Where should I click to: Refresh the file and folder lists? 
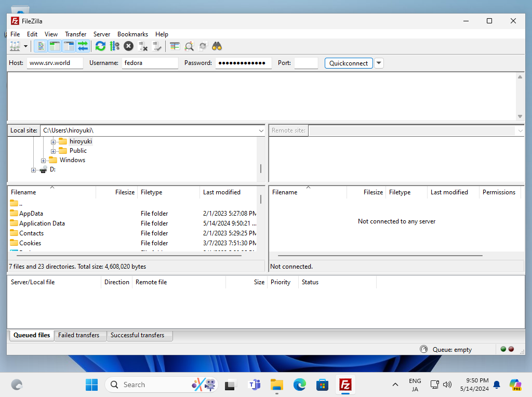pyautogui.click(x=100, y=46)
